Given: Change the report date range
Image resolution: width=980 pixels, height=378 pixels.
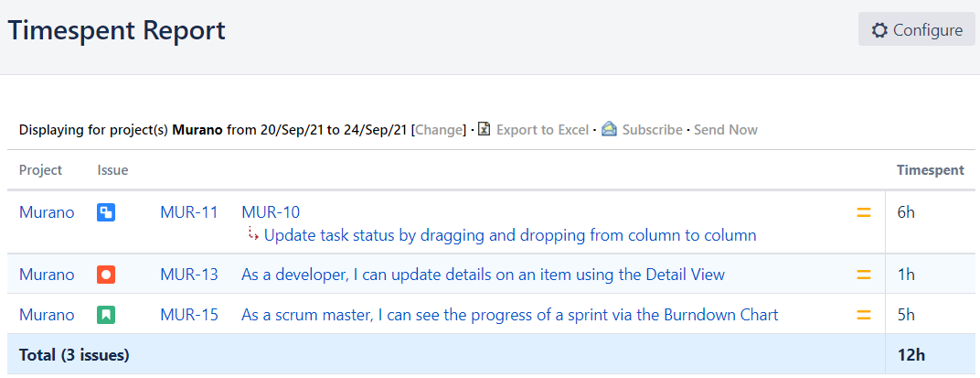Looking at the screenshot, I should point(440,130).
